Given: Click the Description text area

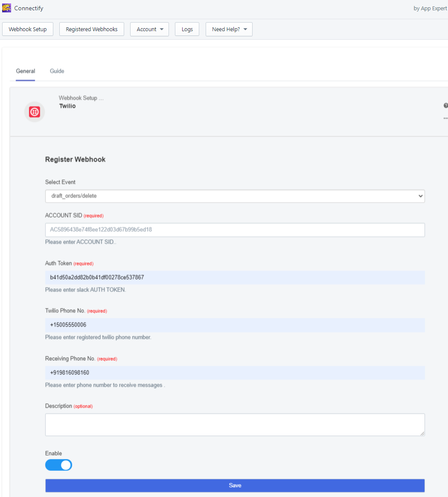Looking at the screenshot, I should [x=235, y=424].
